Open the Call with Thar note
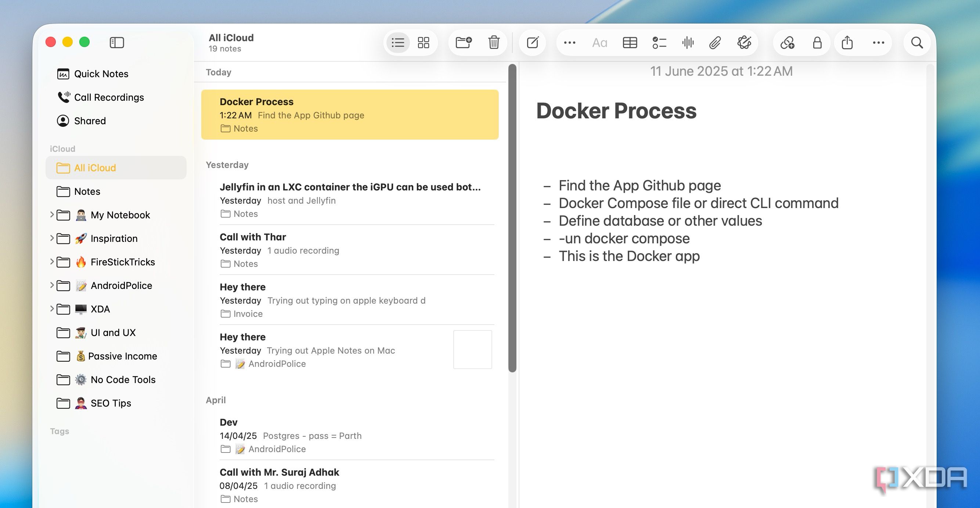980x508 pixels. click(350, 250)
